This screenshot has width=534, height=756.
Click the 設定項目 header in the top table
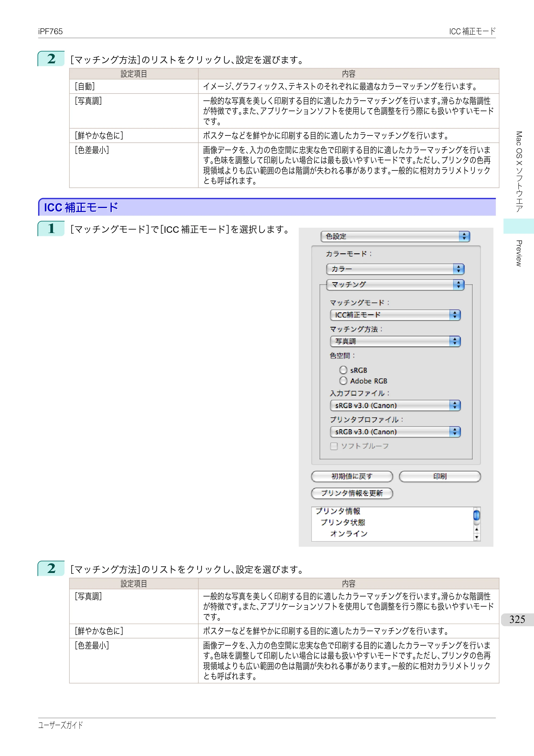point(133,74)
